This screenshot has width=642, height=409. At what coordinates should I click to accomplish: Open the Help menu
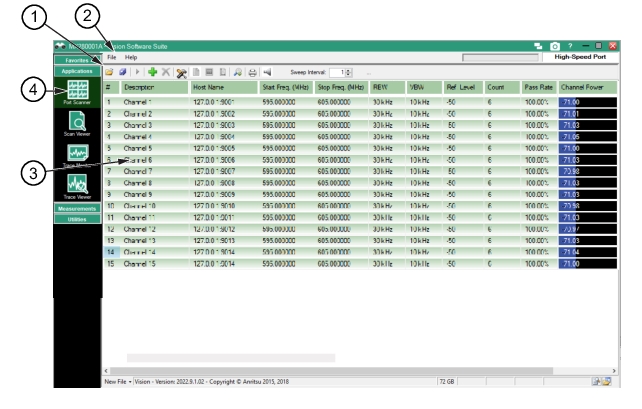[x=131, y=58]
